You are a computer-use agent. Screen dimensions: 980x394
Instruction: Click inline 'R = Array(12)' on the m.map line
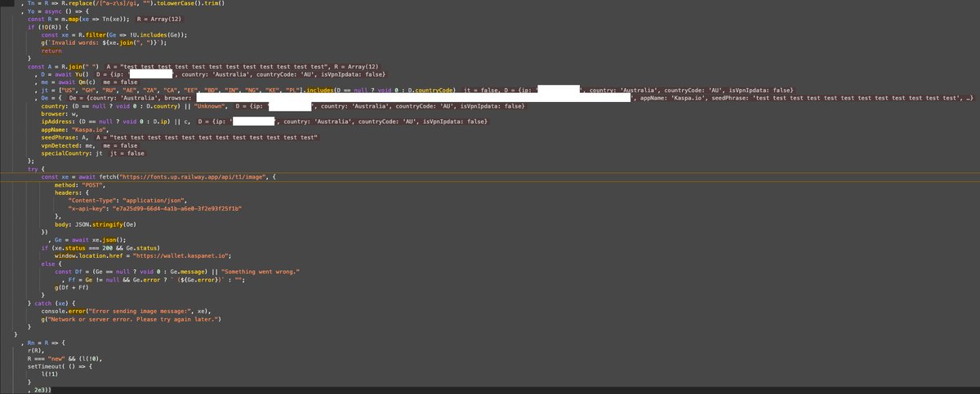(x=159, y=19)
